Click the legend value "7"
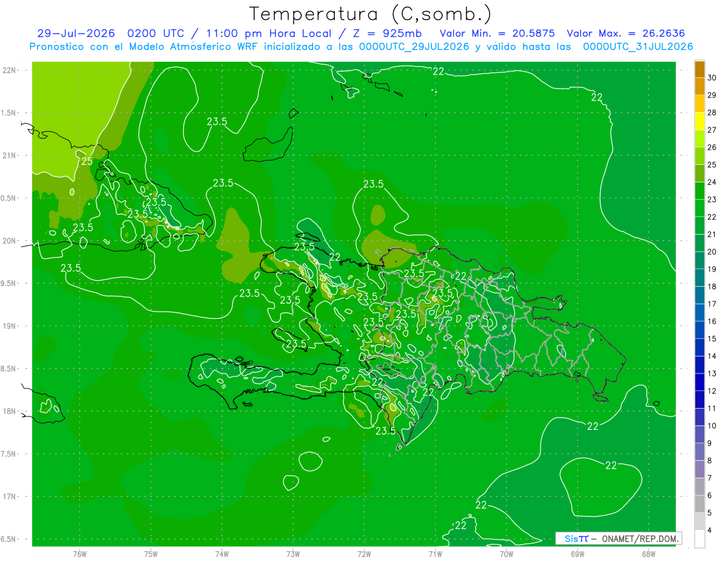 coord(710,478)
